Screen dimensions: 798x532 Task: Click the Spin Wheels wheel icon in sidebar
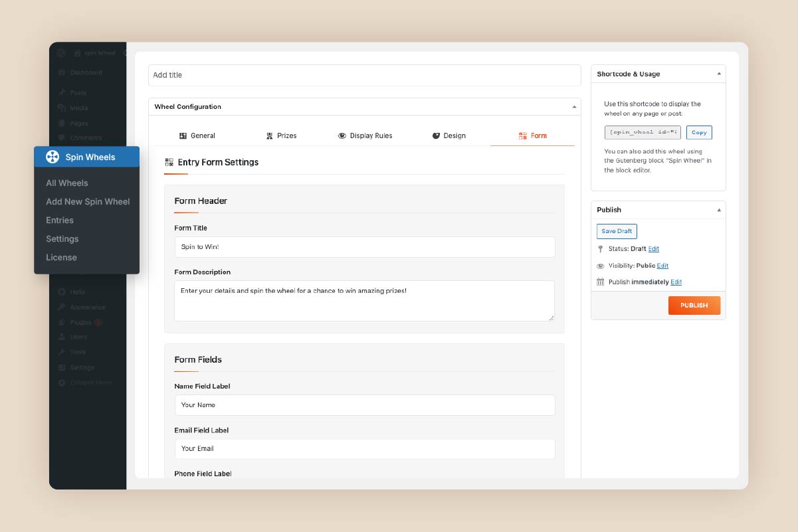click(x=50, y=157)
